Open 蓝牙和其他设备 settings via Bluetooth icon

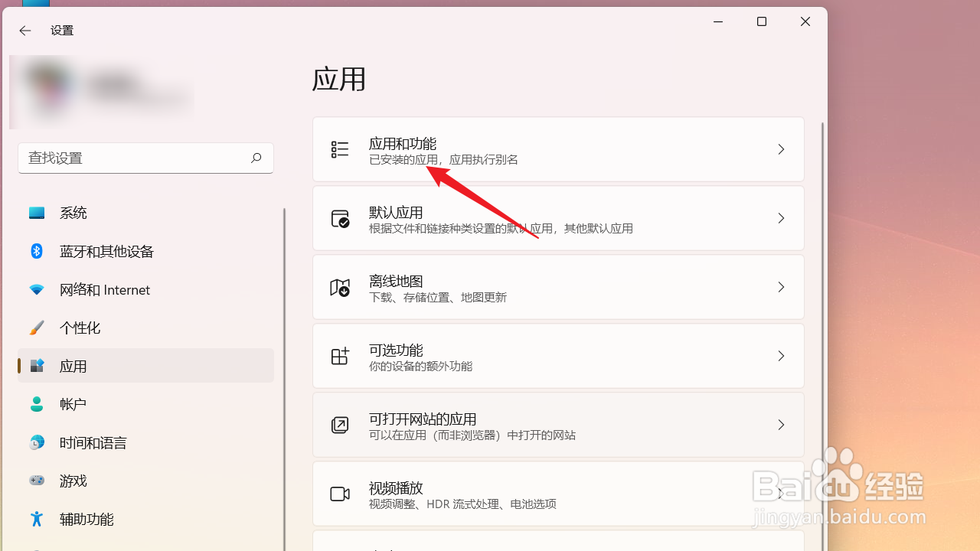pos(37,251)
